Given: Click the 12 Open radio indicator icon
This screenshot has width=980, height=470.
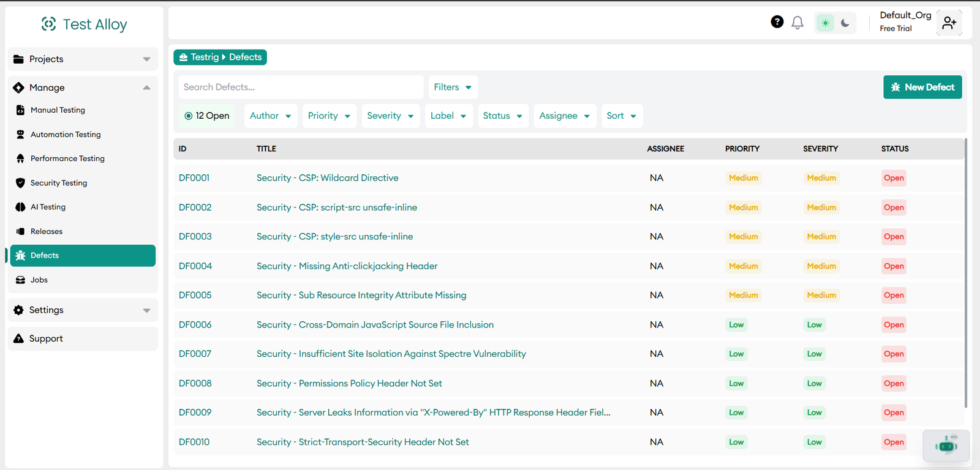Looking at the screenshot, I should (189, 116).
